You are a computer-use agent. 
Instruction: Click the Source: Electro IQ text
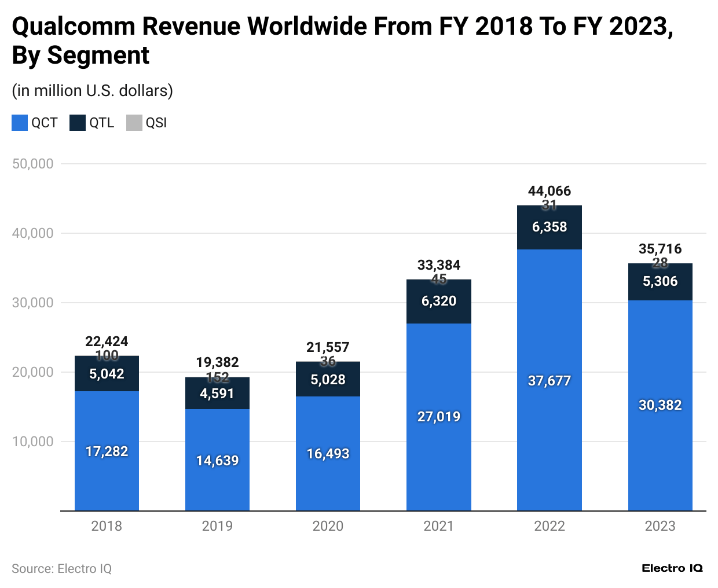[61, 569]
